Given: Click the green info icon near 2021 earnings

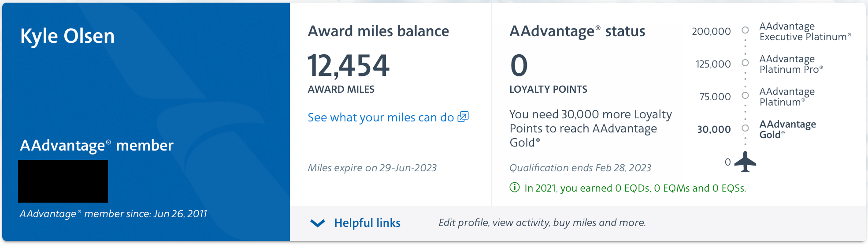Looking at the screenshot, I should (x=515, y=188).
